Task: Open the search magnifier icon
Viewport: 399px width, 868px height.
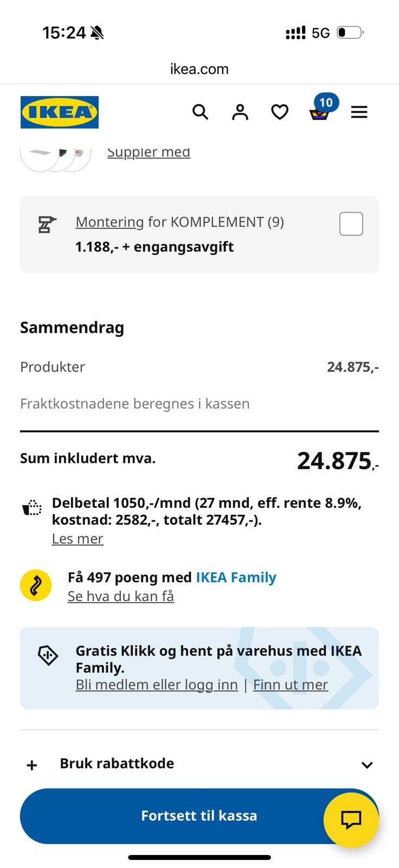Action: click(200, 112)
